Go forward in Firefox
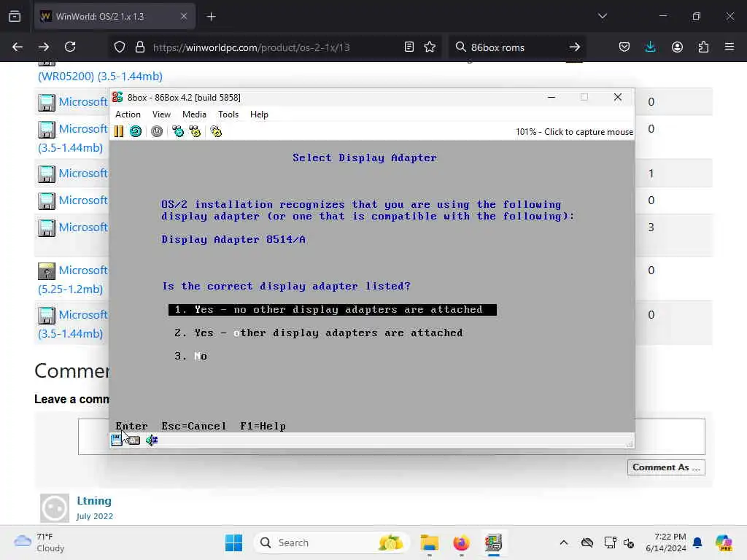The width and height of the screenshot is (747, 560). 44,47
